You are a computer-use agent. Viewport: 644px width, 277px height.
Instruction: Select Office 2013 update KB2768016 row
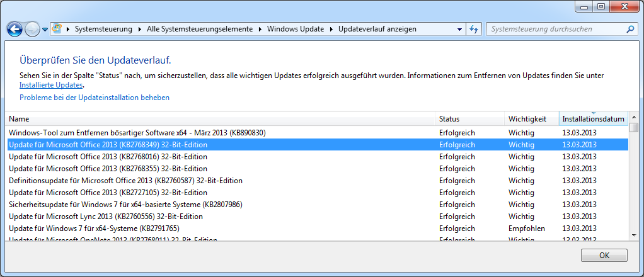[x=317, y=156]
